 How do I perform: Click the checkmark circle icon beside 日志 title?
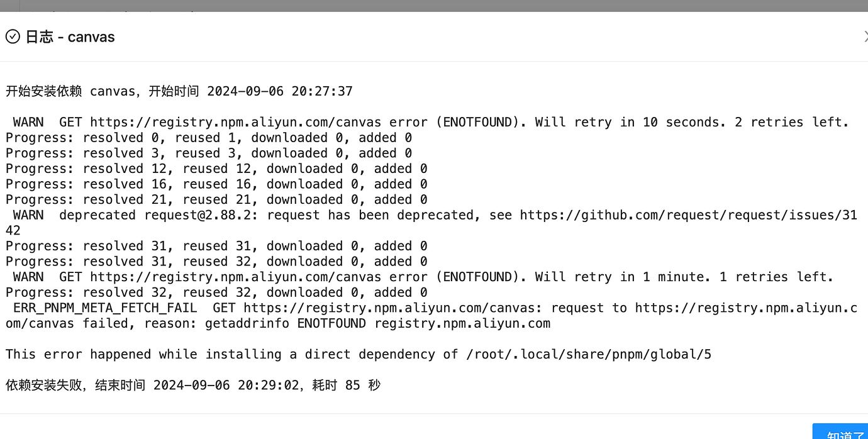tap(13, 36)
